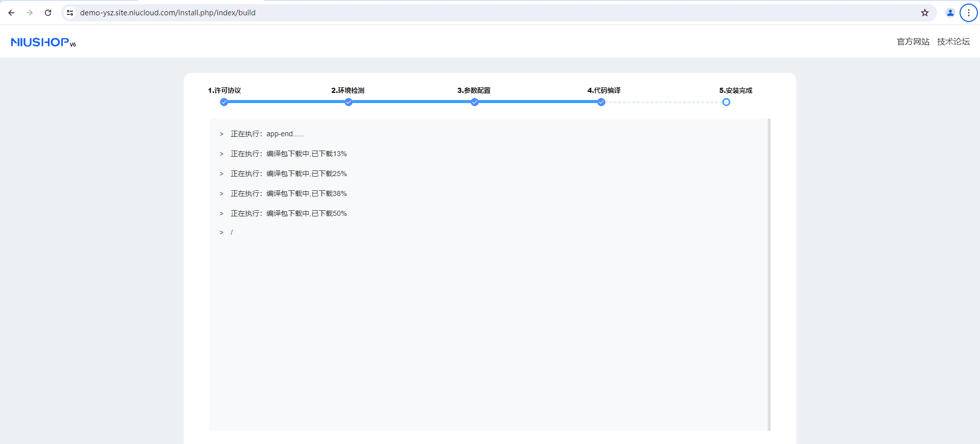This screenshot has height=444, width=980.
Task: Go back to the previous page
Action: [11, 13]
